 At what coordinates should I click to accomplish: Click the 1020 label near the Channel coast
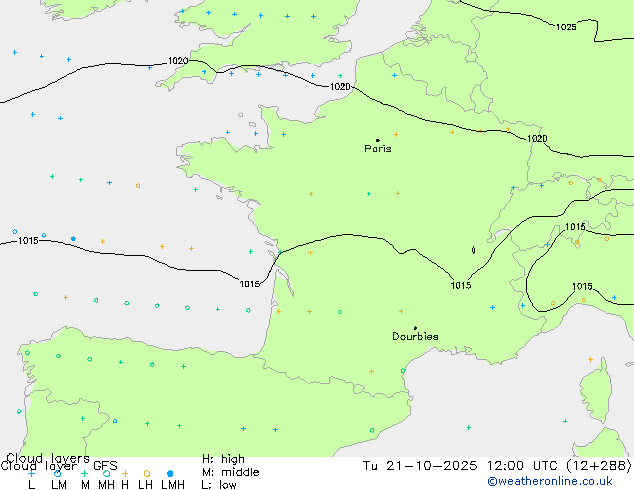340,87
